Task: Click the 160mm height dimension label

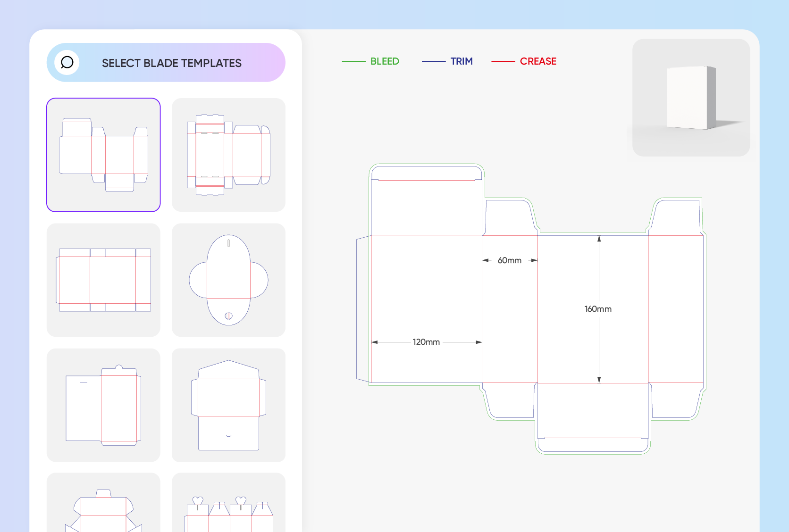Action: click(x=598, y=309)
